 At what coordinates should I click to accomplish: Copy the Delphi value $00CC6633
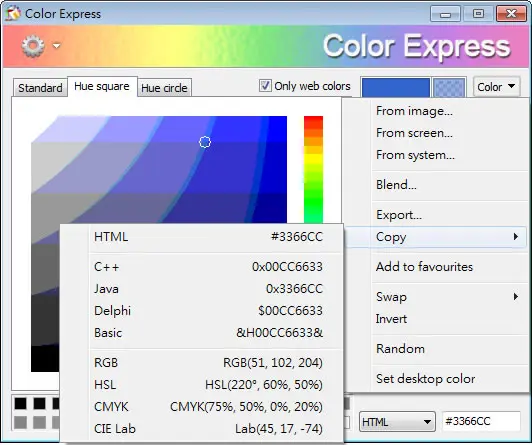click(202, 311)
